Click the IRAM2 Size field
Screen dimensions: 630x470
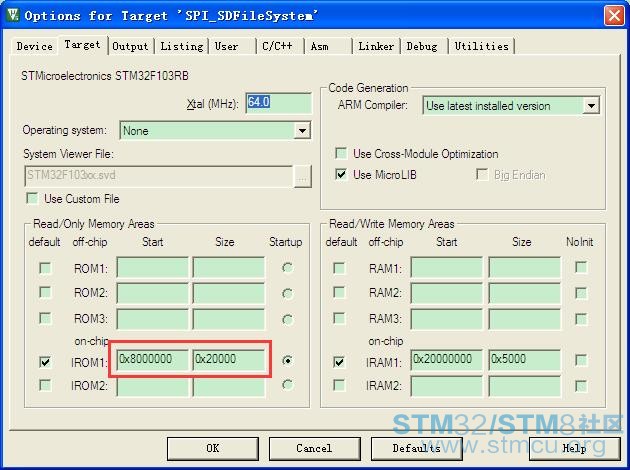click(x=524, y=386)
